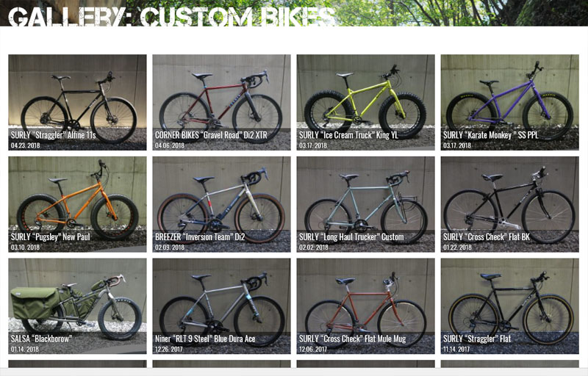This screenshot has width=588, height=376.
Task: Click the SALSA "Blackborow" caption text
Action: 41,339
